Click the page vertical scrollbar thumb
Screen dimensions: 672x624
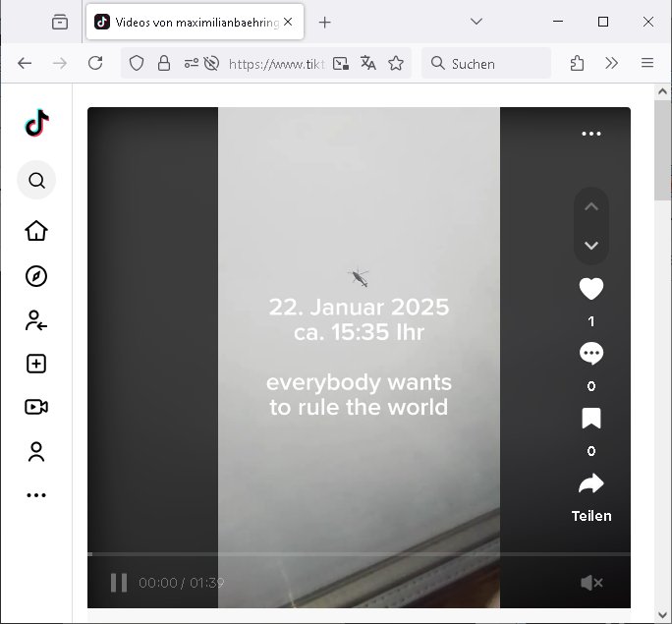662,150
